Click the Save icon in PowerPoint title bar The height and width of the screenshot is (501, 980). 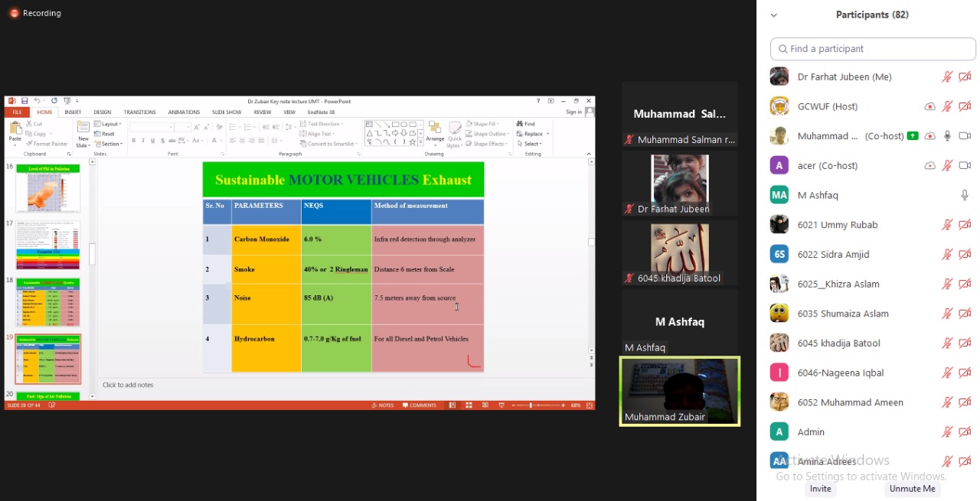coord(24,101)
